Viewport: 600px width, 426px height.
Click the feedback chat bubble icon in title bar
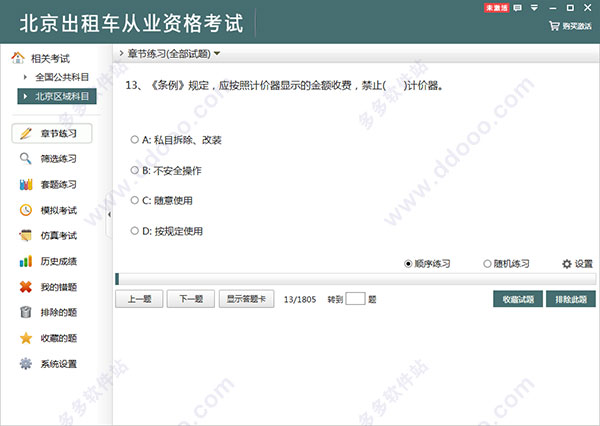pos(517,8)
